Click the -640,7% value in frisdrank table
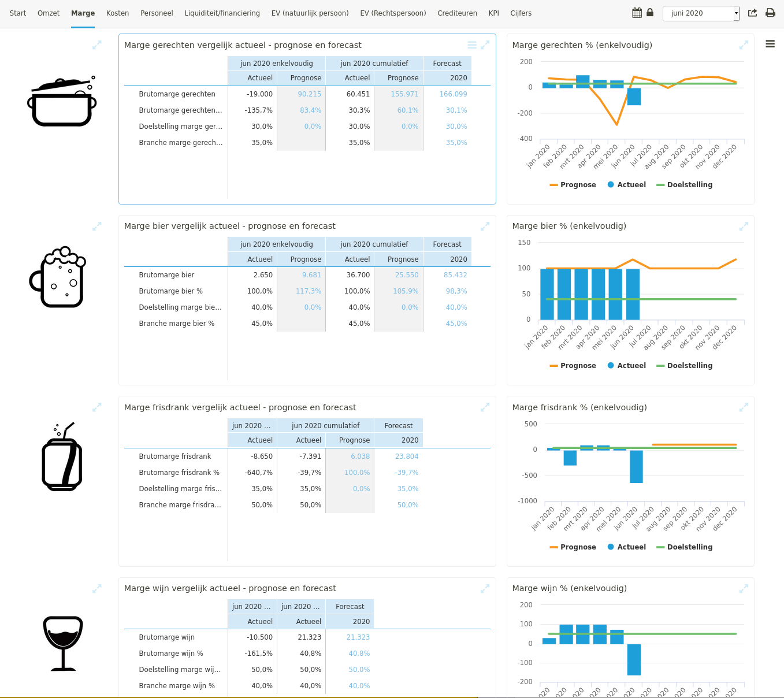The image size is (784, 698). click(x=258, y=473)
